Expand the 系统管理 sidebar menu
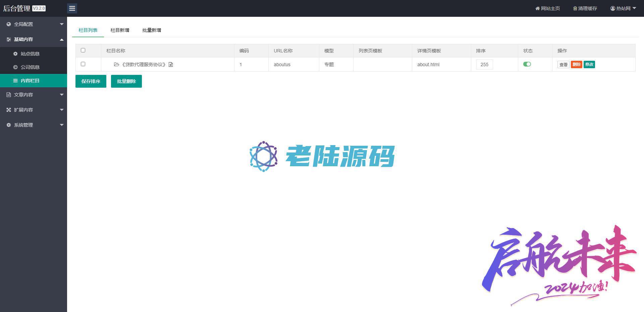This screenshot has width=644, height=312. tap(34, 125)
